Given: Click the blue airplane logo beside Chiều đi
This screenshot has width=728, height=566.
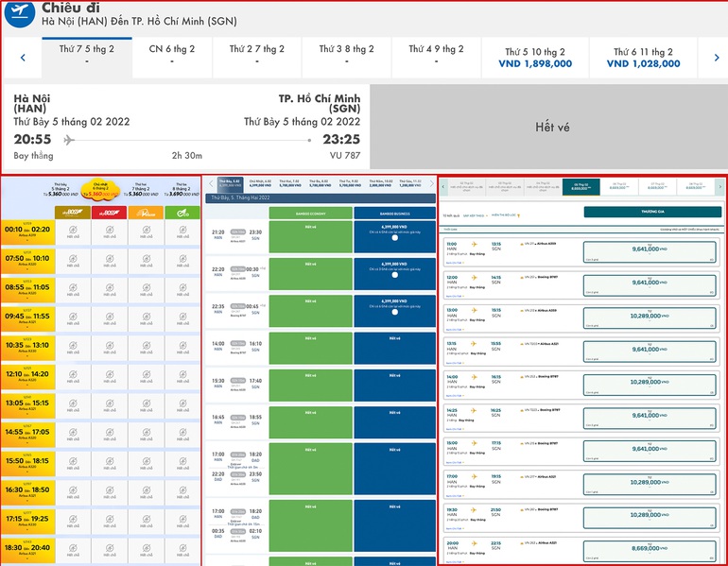Looking at the screenshot, I should point(18,15).
